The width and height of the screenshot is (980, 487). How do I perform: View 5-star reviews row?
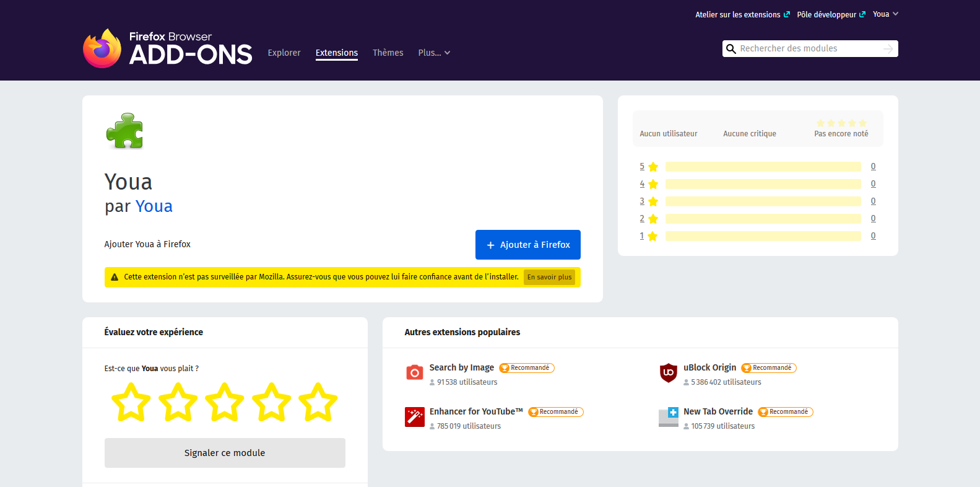tap(758, 167)
